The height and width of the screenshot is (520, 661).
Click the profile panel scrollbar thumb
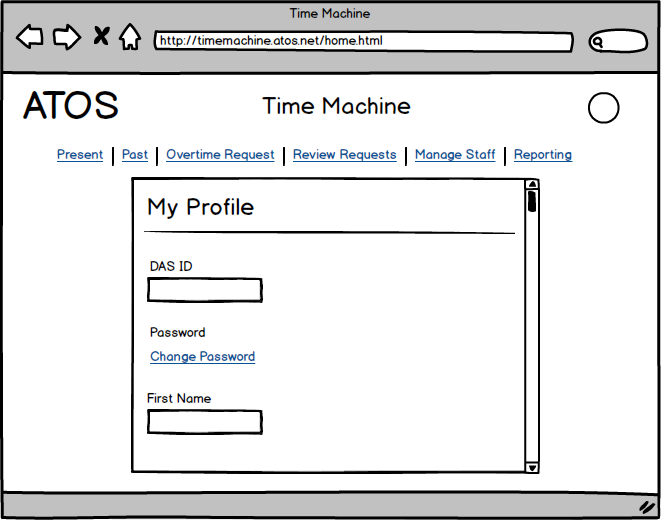[x=532, y=202]
